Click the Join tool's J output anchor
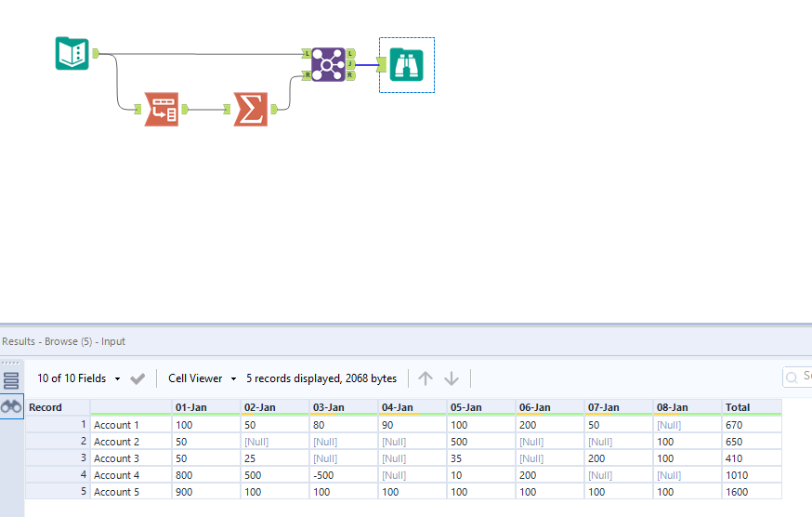 (350, 64)
